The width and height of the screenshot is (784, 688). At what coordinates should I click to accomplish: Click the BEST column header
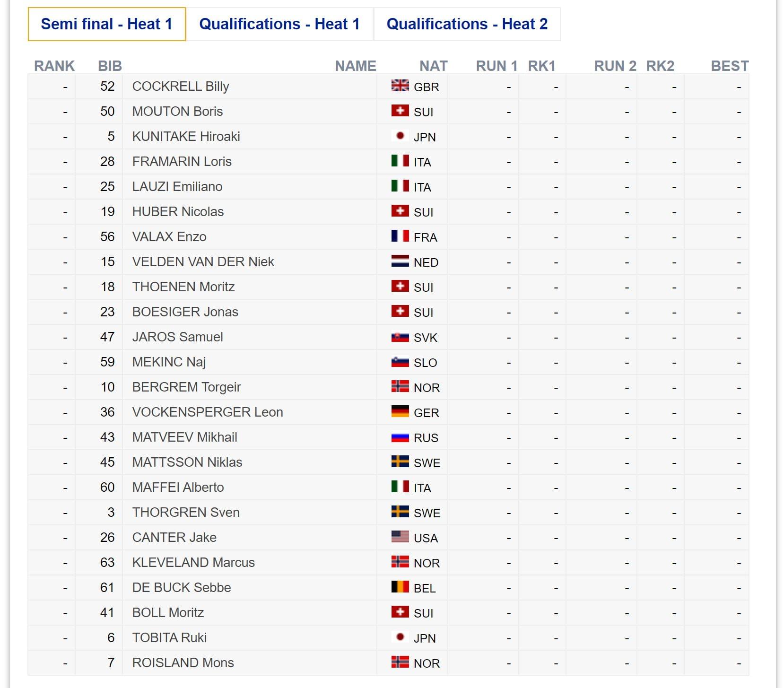pos(730,66)
